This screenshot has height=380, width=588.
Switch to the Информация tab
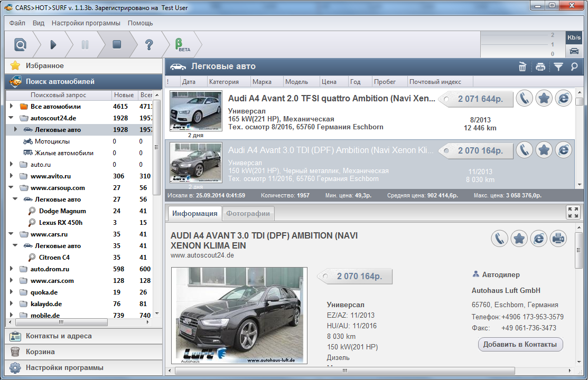[194, 213]
